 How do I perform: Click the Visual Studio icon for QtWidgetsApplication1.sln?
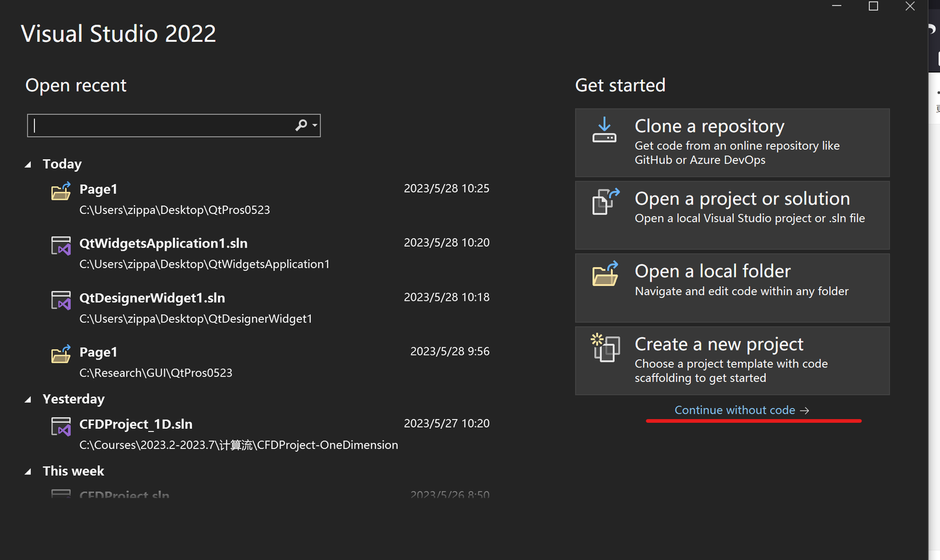[x=60, y=245]
